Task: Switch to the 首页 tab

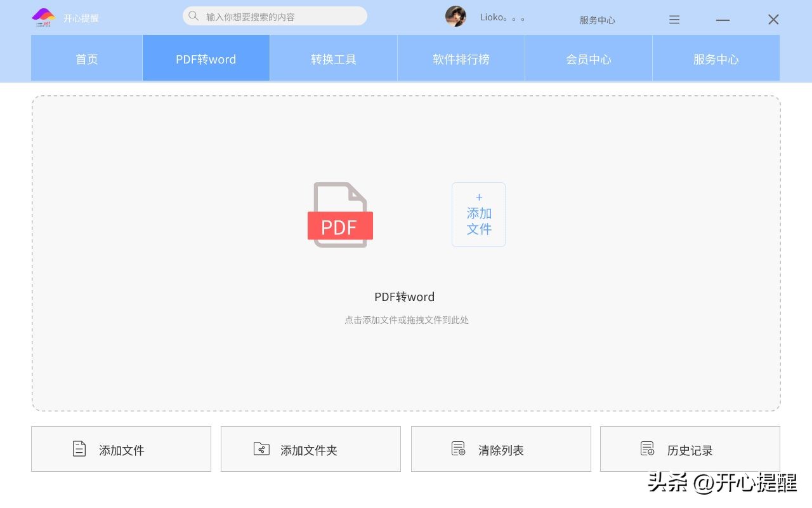Action: 86,58
